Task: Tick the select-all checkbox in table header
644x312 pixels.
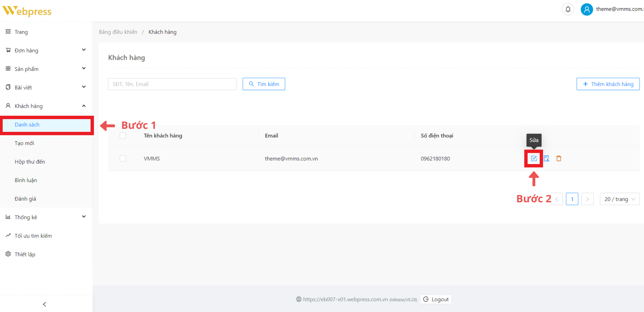Action: click(123, 136)
